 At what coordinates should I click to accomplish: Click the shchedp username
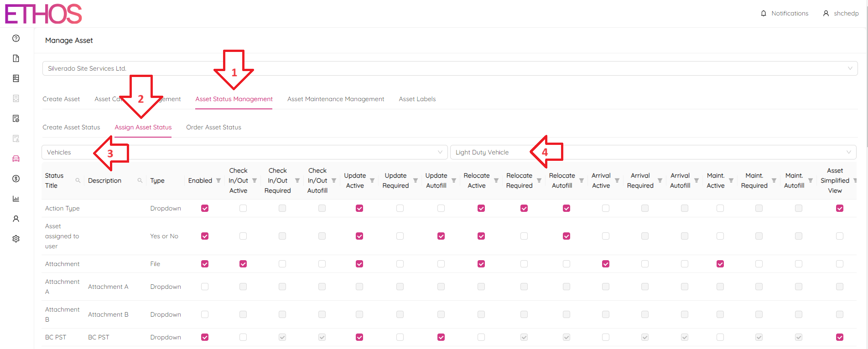point(846,13)
